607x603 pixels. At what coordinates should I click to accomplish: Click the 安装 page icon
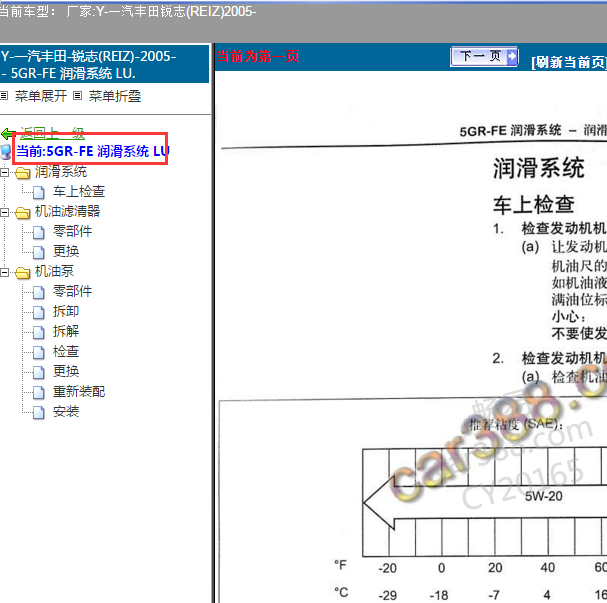[x=38, y=413]
